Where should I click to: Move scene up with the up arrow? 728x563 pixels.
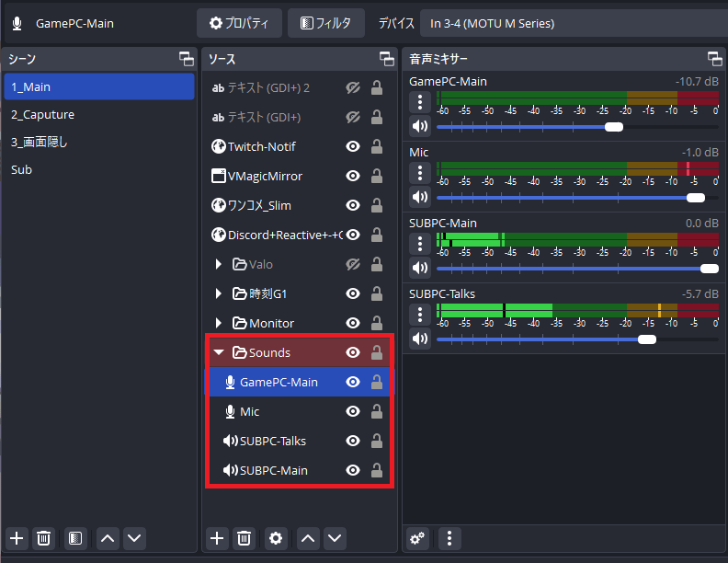tap(108, 538)
